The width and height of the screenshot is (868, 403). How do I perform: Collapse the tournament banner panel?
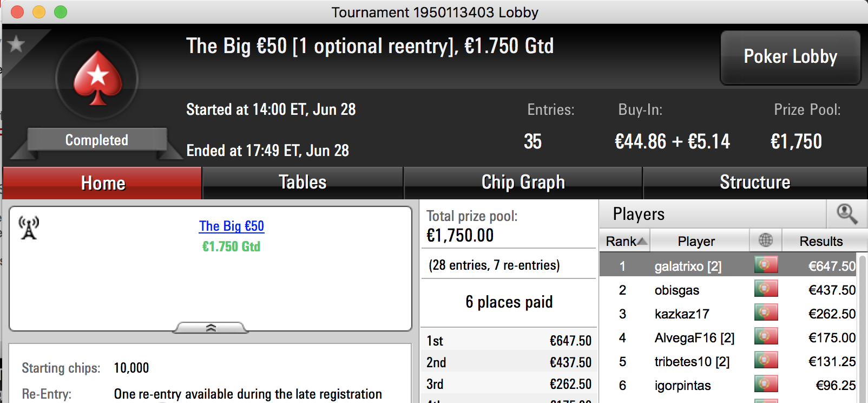[x=211, y=328]
